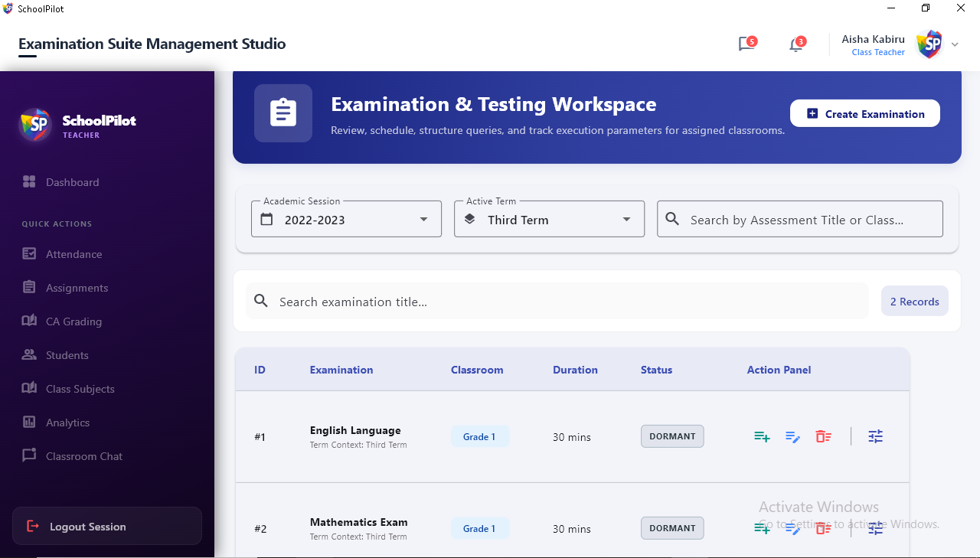980x558 pixels.
Task: Click Logout Session button
Action: click(107, 526)
